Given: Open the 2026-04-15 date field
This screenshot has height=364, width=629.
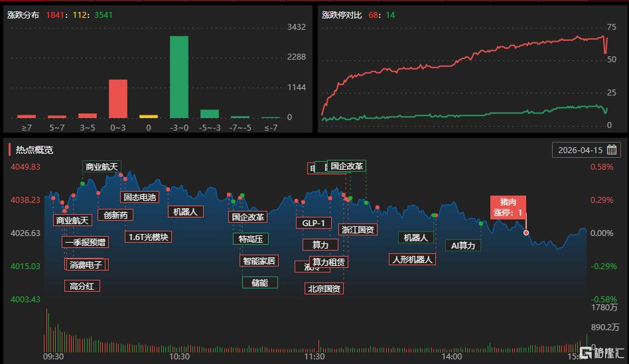Looking at the screenshot, I should [581, 150].
